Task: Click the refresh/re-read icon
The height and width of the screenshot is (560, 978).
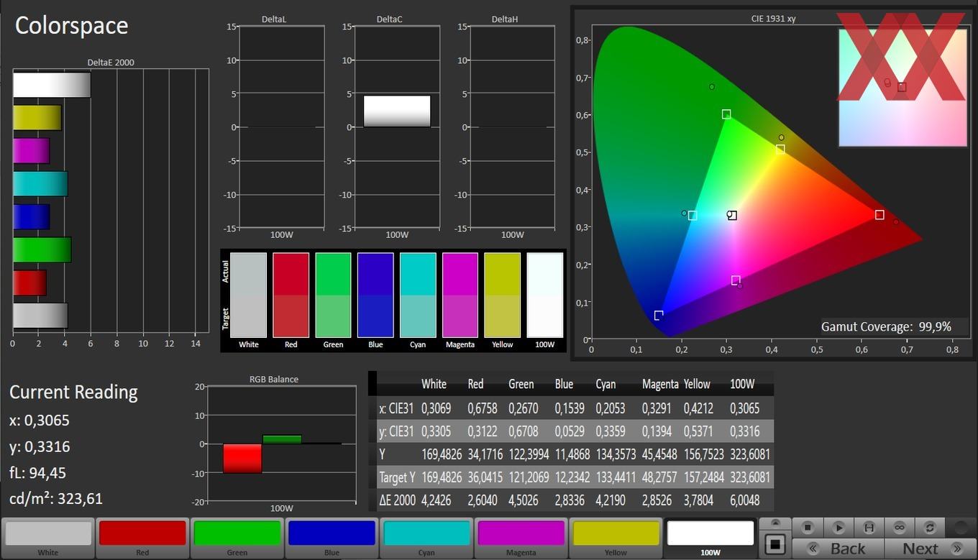Action: click(x=930, y=528)
